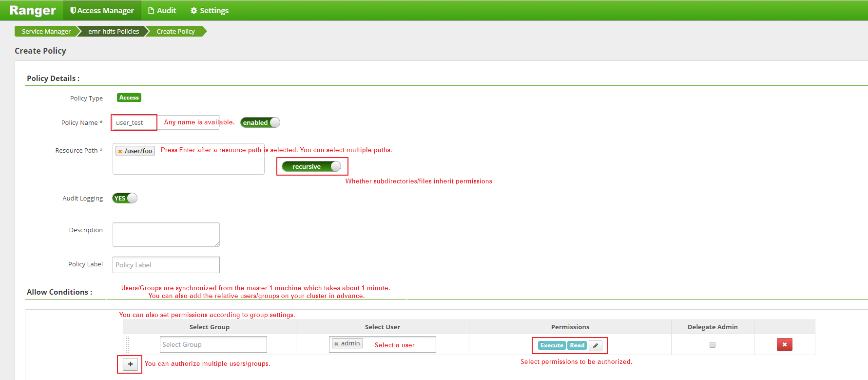This screenshot has width=868, height=380.
Task: Click the Policy Details heading
Action: click(x=53, y=78)
